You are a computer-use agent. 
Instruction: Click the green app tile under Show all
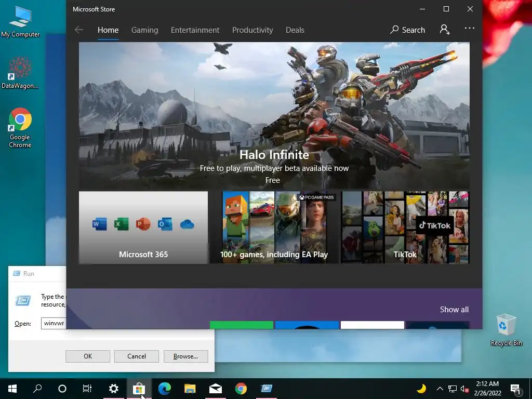242,325
